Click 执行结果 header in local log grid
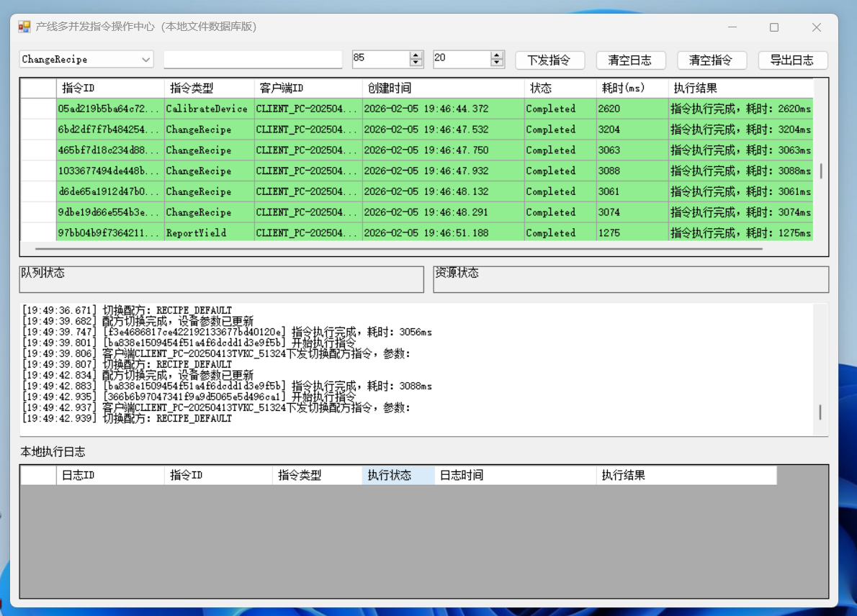 (x=686, y=475)
